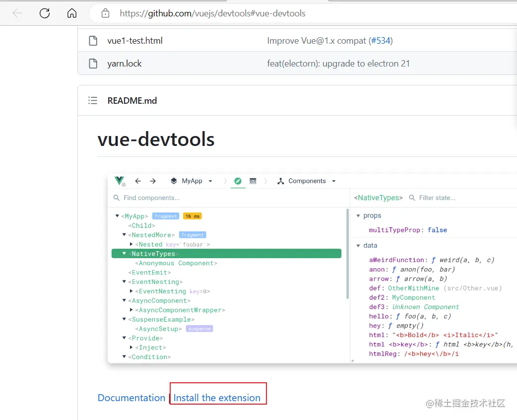Click the aWeirdFunction data entry
Image resolution: width=517 pixels, height=420 pixels.
point(431,260)
